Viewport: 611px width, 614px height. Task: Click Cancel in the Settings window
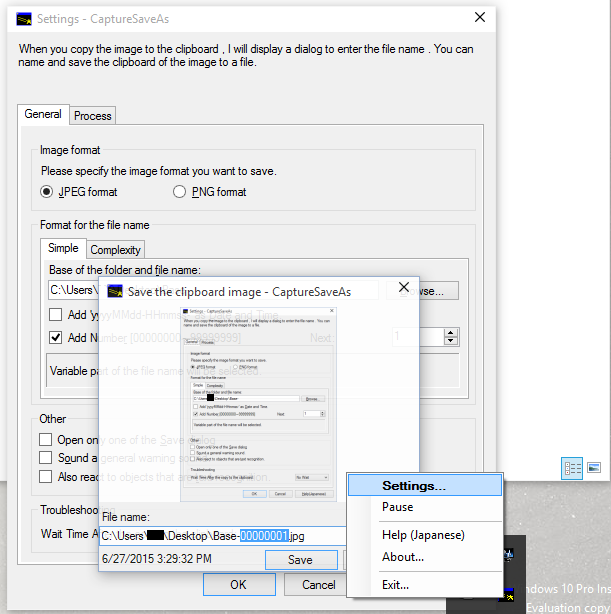[x=316, y=585]
